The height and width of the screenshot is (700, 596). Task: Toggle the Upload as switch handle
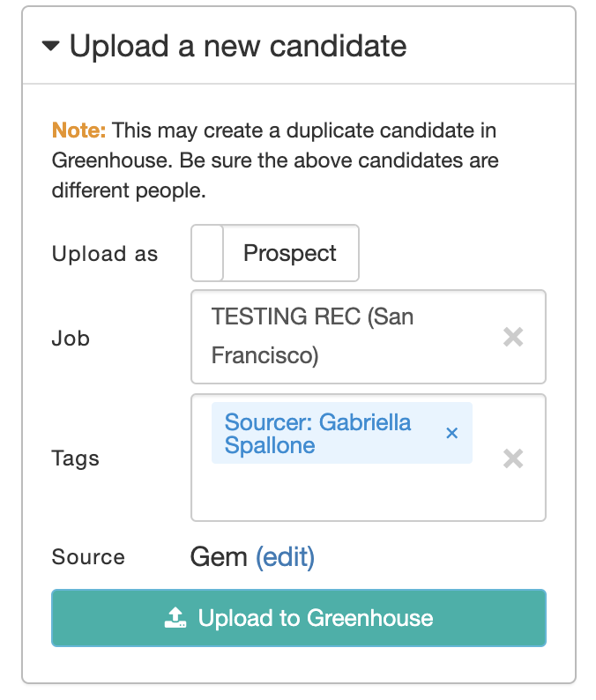[x=208, y=254]
